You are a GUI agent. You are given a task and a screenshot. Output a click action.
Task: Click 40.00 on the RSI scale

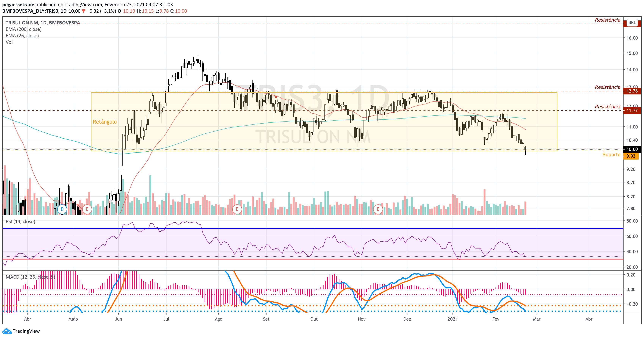tap(632, 252)
